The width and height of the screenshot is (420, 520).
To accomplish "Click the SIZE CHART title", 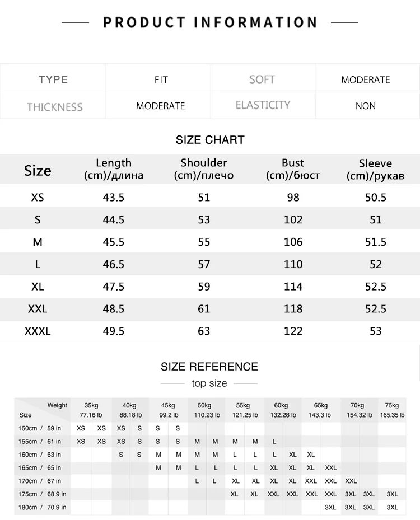I will click(210, 139).
